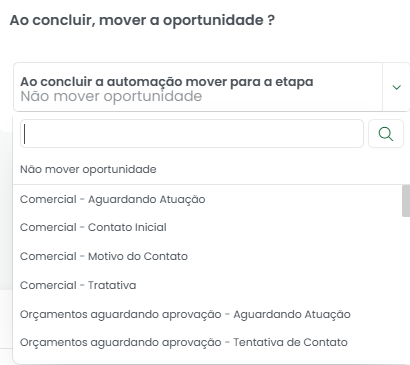Viewport: 410px width, 365px height.
Task: Open the 'Ao concluir a automação mover para a etapa' combo box
Action: [x=212, y=87]
